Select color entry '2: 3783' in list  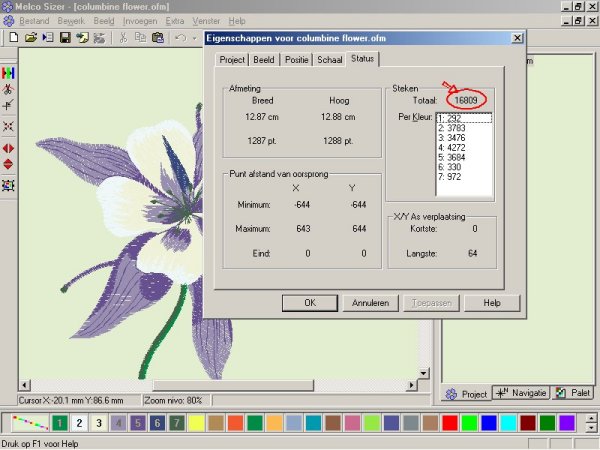(x=464, y=128)
